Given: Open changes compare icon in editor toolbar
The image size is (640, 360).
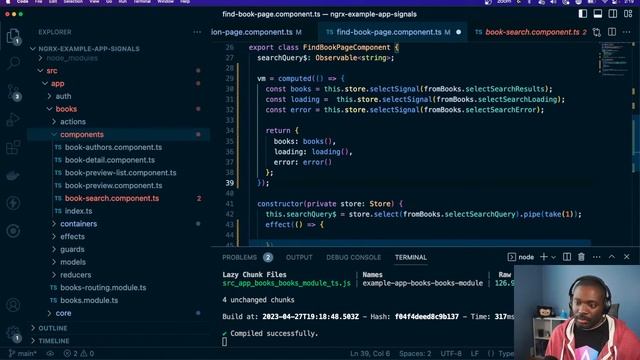Looking at the screenshot, I should (x=597, y=32).
